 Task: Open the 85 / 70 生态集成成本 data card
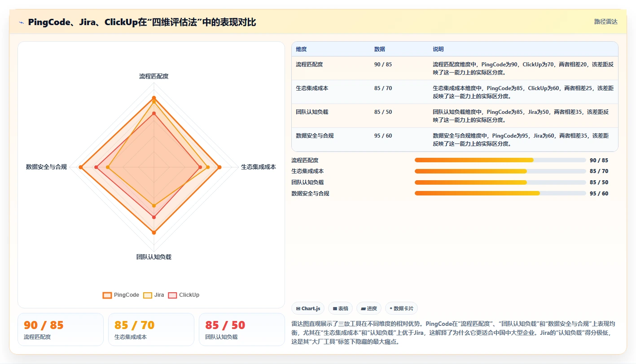coord(151,329)
